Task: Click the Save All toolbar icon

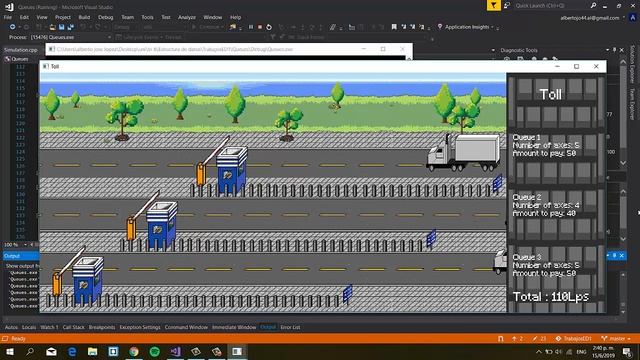Action: click(x=70, y=27)
